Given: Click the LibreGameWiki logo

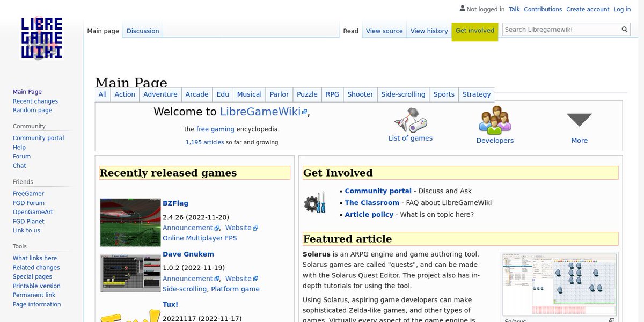Looking at the screenshot, I should point(42,38).
